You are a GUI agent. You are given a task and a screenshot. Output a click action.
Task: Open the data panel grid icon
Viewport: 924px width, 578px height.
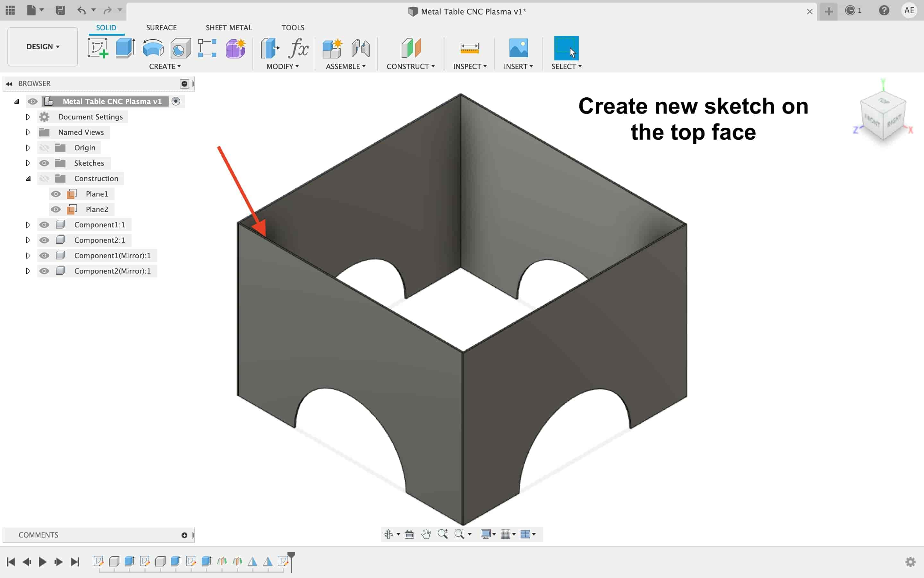[10, 10]
